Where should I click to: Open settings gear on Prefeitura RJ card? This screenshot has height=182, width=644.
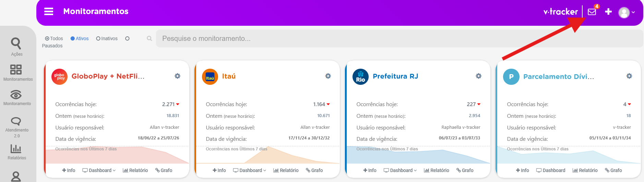coord(478,76)
